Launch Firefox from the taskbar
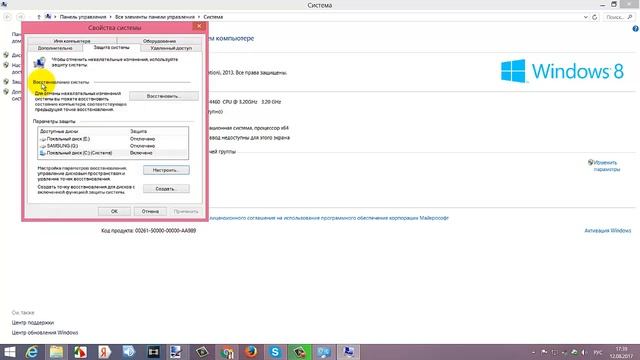 251,352
